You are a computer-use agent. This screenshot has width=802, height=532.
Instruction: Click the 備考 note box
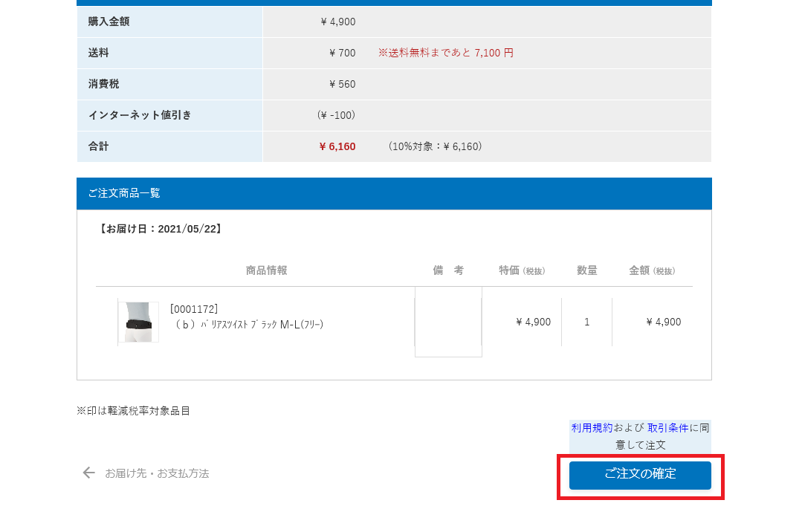pyautogui.click(x=448, y=322)
